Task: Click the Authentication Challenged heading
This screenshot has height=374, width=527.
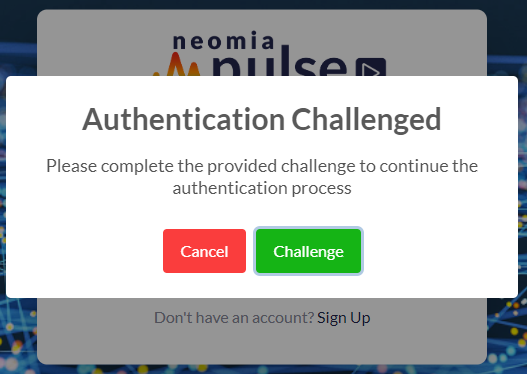Action: 262,120
